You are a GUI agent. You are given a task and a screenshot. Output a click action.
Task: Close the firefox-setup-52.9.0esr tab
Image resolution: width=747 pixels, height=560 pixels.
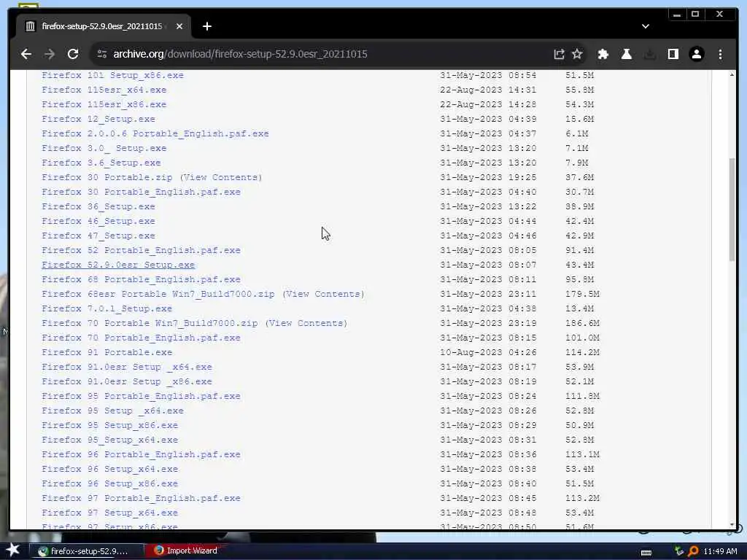point(179,26)
